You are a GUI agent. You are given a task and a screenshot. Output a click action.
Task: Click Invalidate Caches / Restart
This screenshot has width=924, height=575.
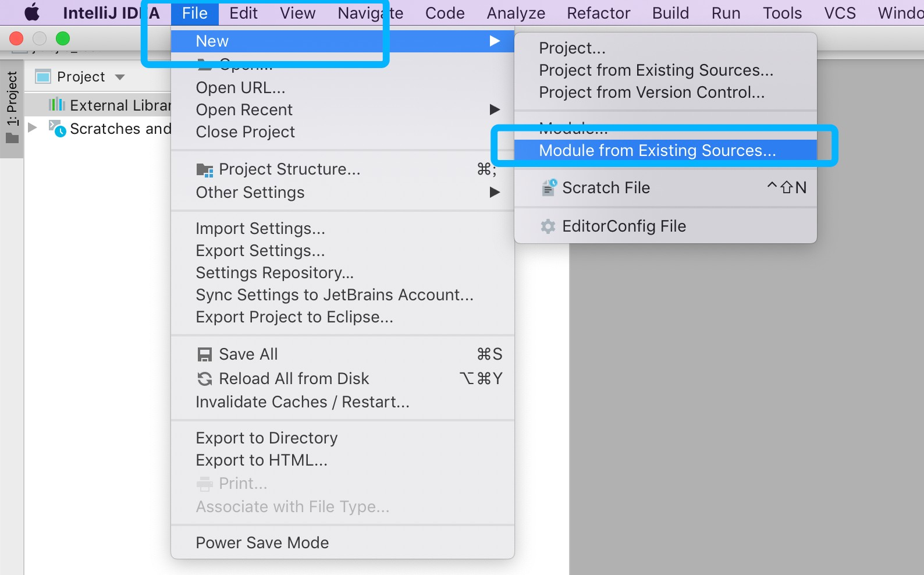click(x=302, y=402)
